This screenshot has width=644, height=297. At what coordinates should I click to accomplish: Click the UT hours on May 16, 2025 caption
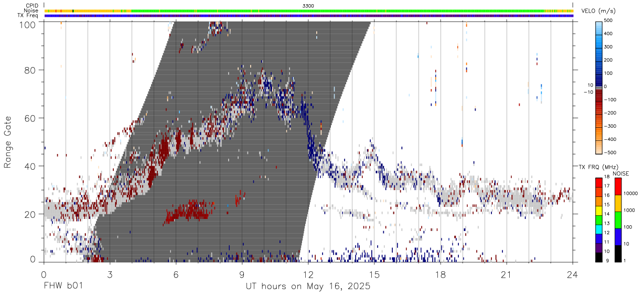pos(308,287)
